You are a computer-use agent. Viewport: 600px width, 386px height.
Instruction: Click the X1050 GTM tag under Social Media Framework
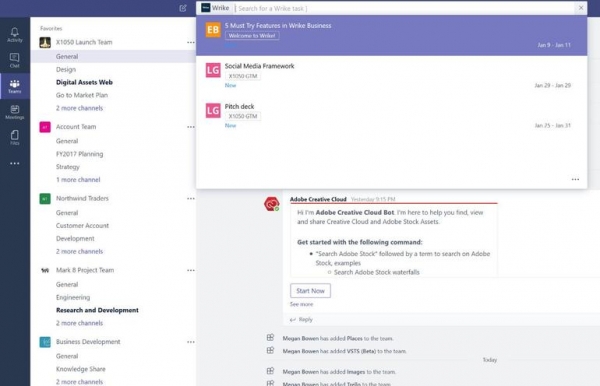(x=243, y=76)
